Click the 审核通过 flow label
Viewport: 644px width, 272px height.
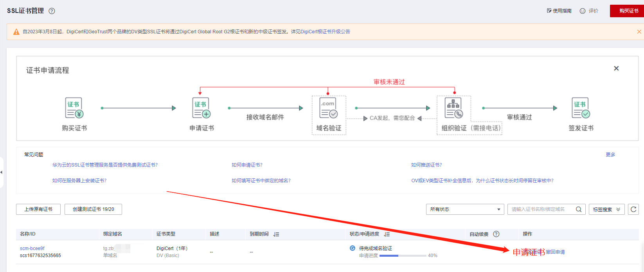point(519,117)
